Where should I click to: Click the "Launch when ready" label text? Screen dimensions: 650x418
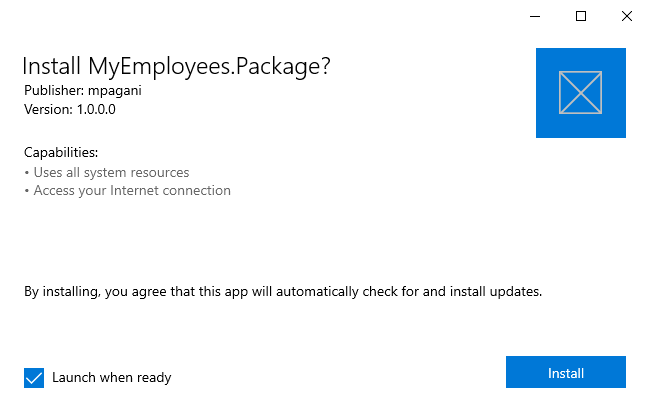(x=112, y=377)
